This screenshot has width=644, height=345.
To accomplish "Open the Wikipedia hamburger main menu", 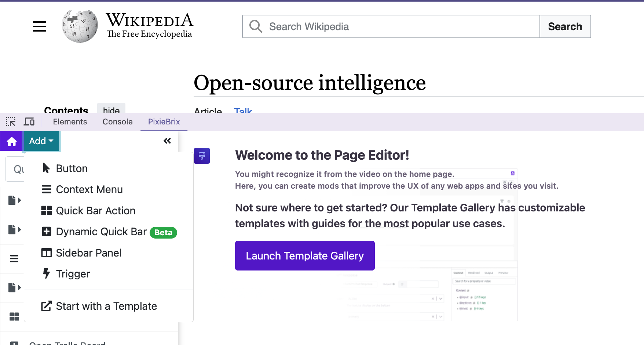I will 40,26.
